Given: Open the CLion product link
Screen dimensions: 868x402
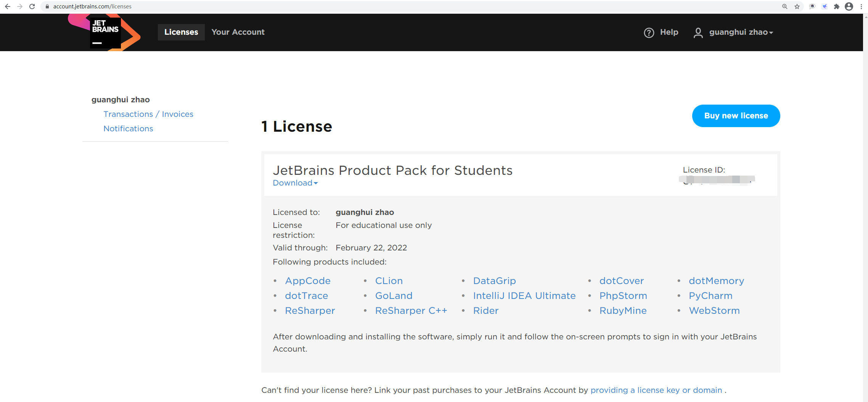Looking at the screenshot, I should click(389, 281).
